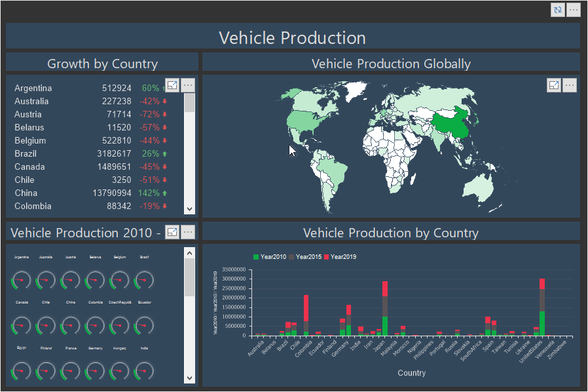
Task: Click the growth list scrollbar thumb
Action: coord(190,104)
